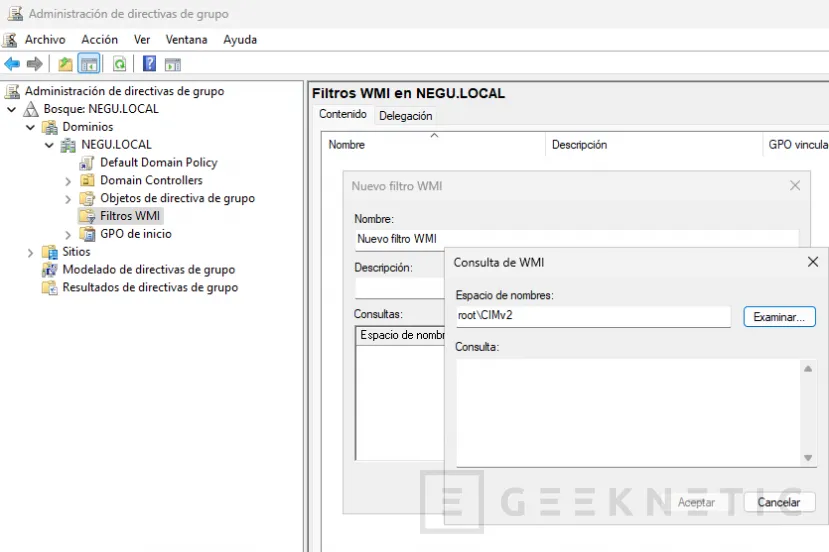Toggle the show/hide console tree icon
This screenshot has height=552, width=829.
tap(89, 65)
